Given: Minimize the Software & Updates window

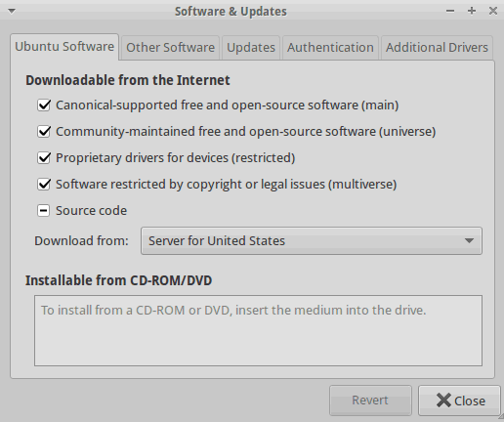Looking at the screenshot, I should [x=450, y=11].
